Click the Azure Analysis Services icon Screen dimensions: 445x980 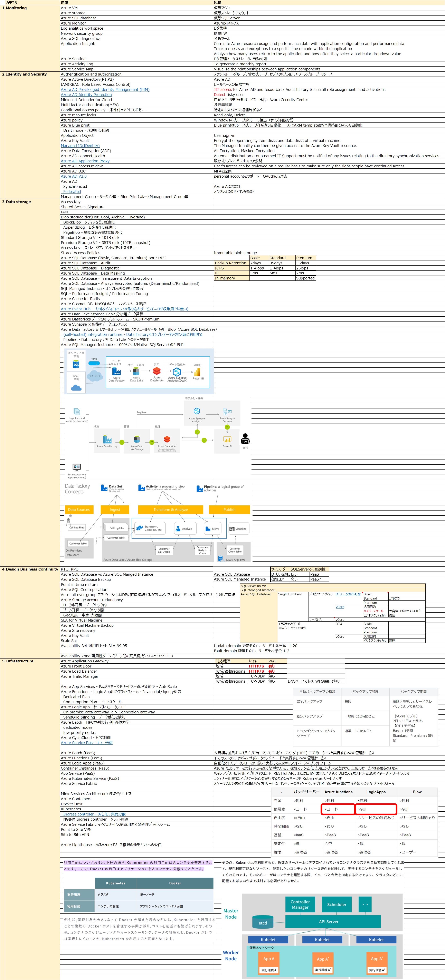pos(227,412)
